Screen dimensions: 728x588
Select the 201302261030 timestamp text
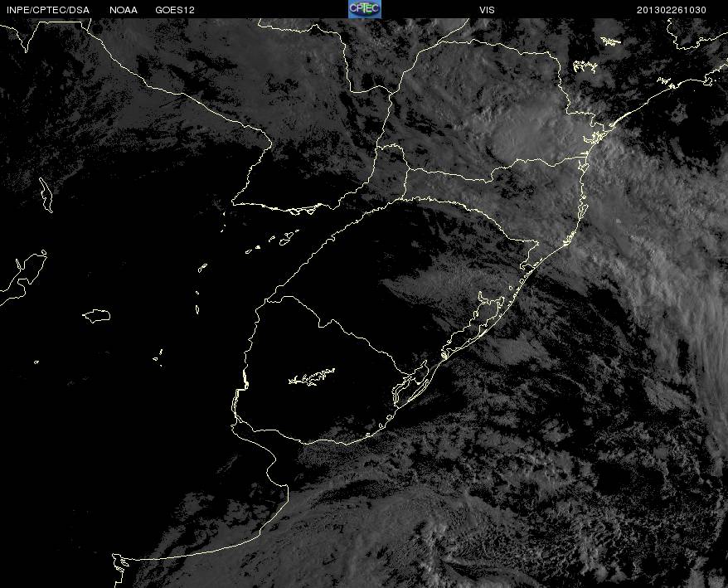pos(672,10)
